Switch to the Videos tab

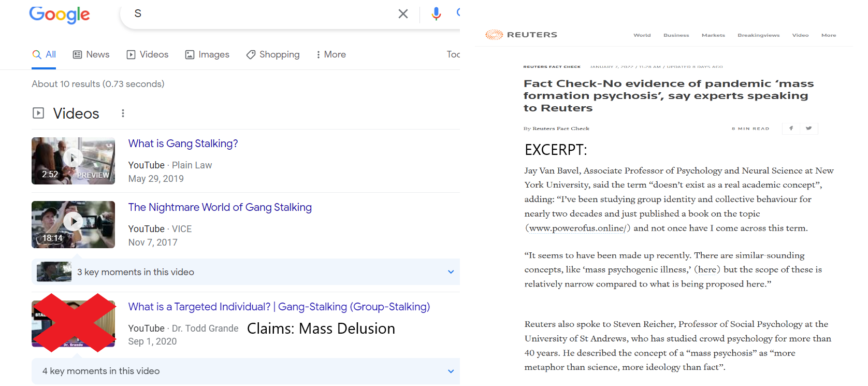148,54
